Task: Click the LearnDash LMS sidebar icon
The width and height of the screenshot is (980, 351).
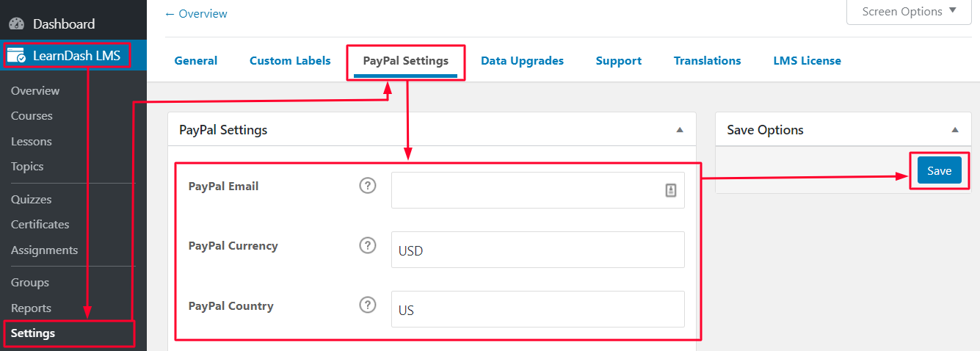Action: point(16,56)
